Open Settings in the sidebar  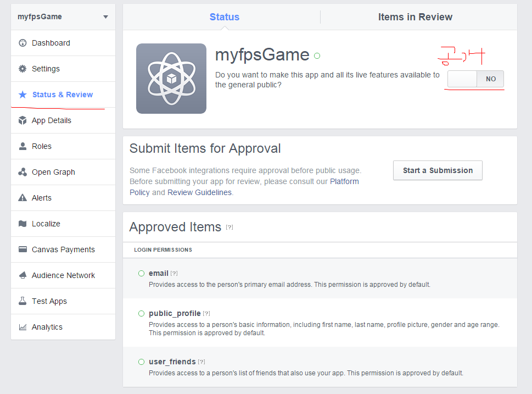tap(63, 69)
